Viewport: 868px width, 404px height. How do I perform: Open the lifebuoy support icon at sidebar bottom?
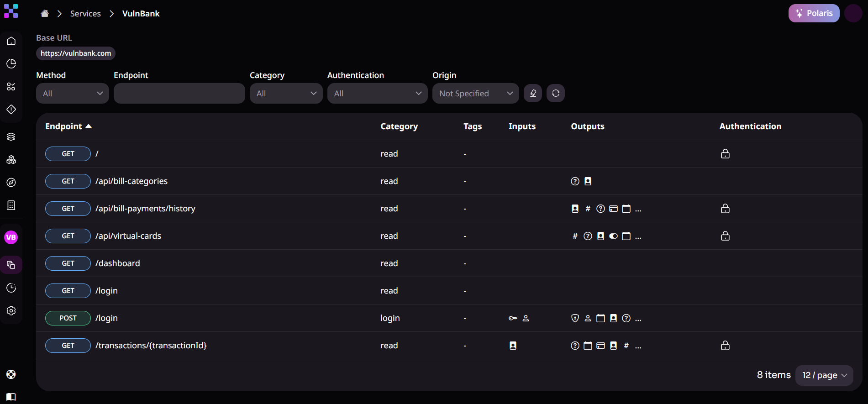[11, 374]
